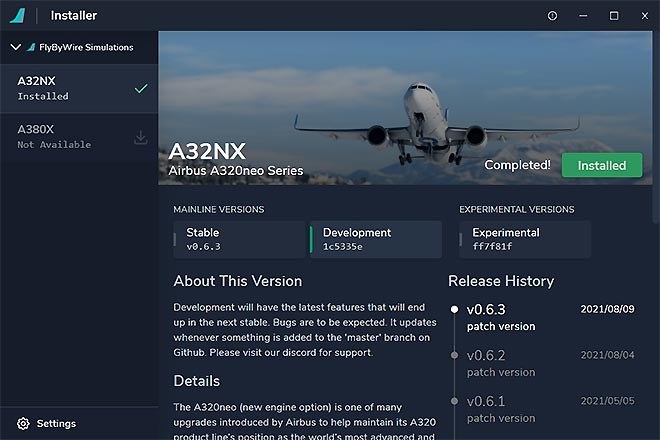This screenshot has width=660, height=440.
Task: Open the info icon in title bar
Action: 552,15
